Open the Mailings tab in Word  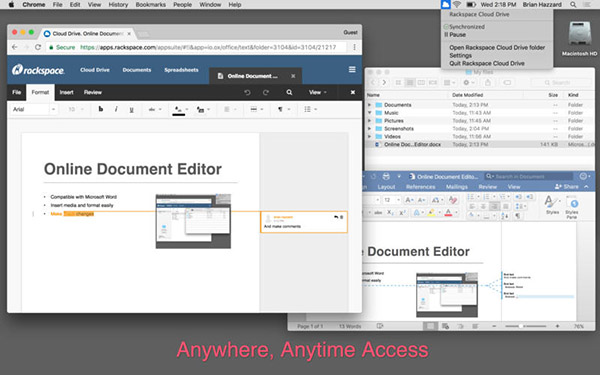tap(457, 187)
